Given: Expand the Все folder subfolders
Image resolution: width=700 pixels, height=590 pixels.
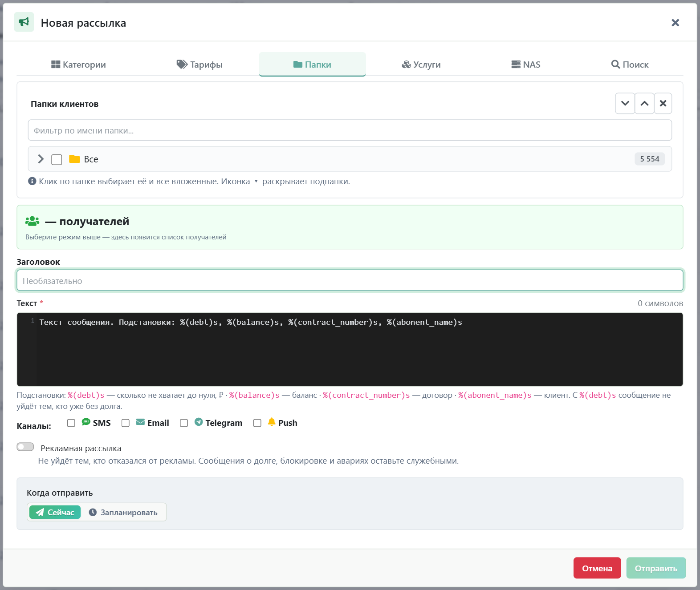Looking at the screenshot, I should (x=41, y=159).
